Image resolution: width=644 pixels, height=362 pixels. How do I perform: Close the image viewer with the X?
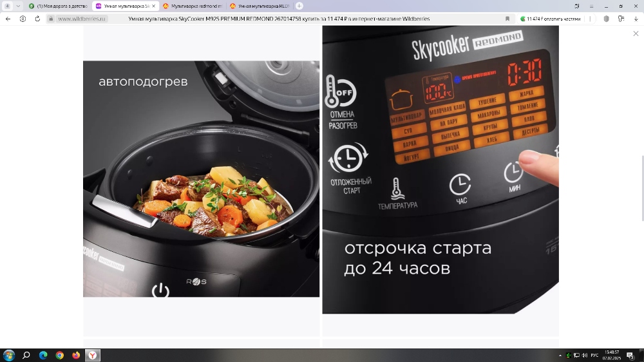(636, 33)
